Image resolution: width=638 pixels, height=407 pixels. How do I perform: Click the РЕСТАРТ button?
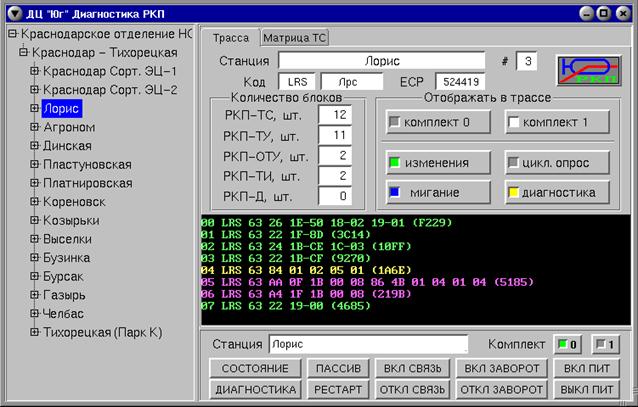338,389
